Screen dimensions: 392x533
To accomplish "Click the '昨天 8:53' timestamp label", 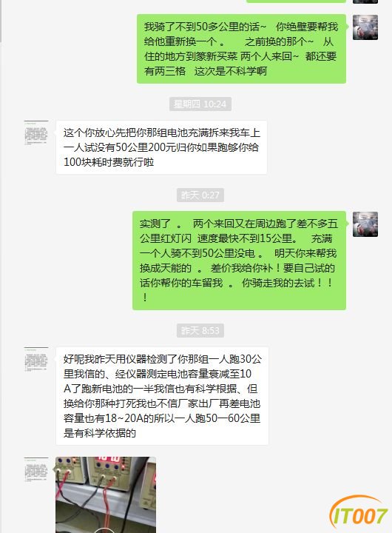I will pyautogui.click(x=200, y=330).
